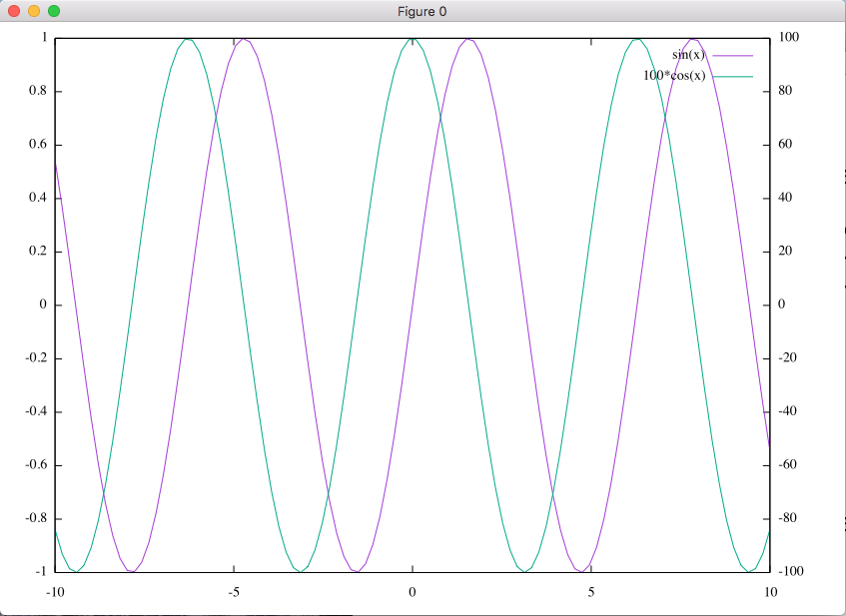Screen dimensions: 846x616
Task: Click the right y-axis label -40
Action: pyautogui.click(x=789, y=411)
